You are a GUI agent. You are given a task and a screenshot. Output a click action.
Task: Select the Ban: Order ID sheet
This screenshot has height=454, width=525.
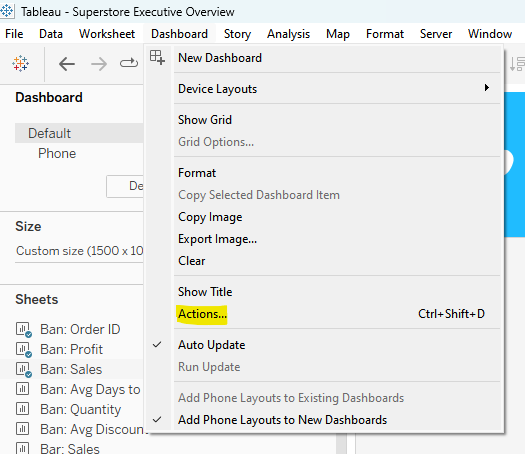80,329
